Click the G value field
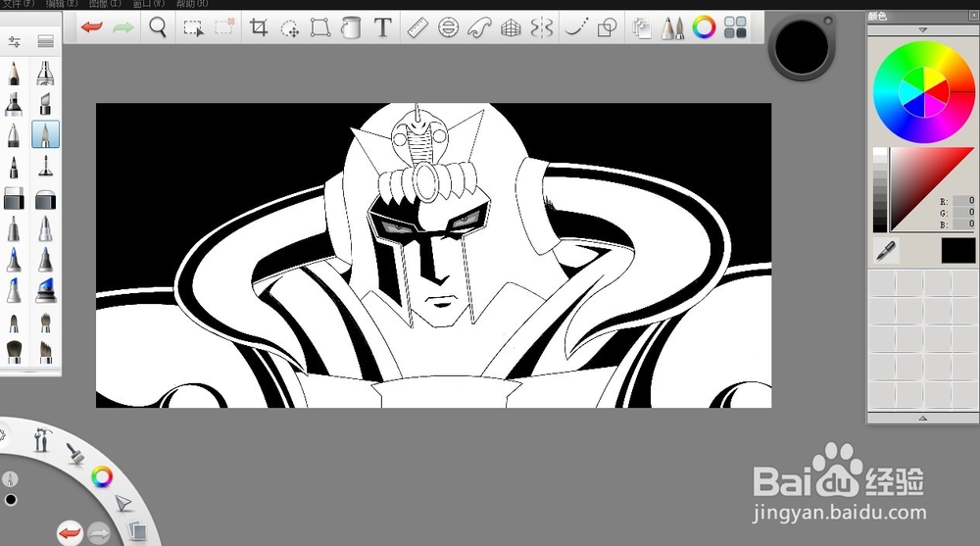This screenshot has height=546, width=980. pyautogui.click(x=963, y=213)
